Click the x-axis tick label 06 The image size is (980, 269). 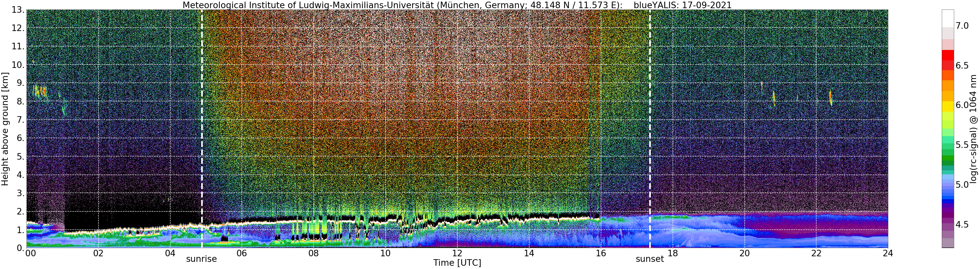pos(242,253)
